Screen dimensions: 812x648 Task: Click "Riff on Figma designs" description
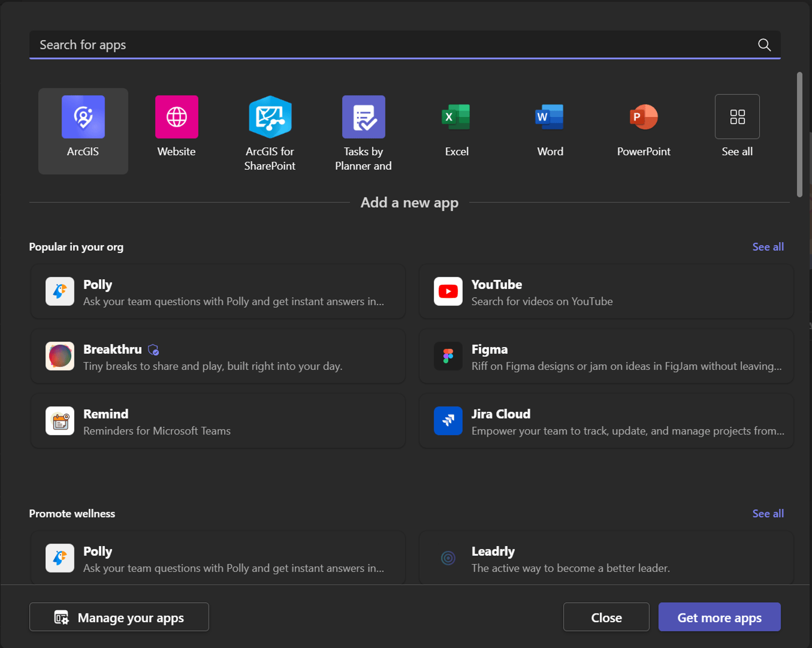pyautogui.click(x=627, y=366)
